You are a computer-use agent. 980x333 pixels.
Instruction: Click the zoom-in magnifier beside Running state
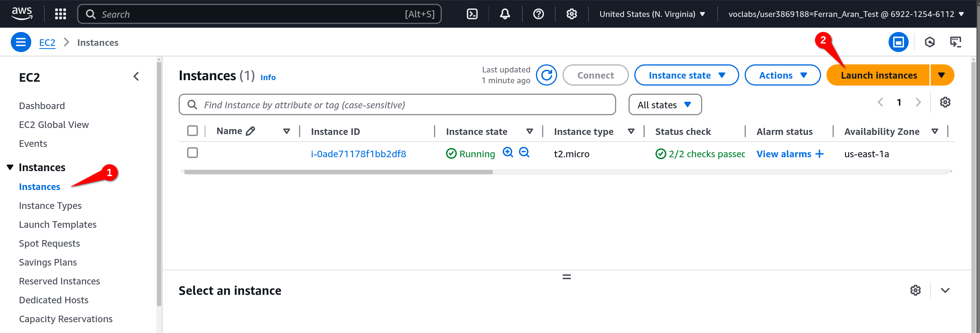(508, 153)
